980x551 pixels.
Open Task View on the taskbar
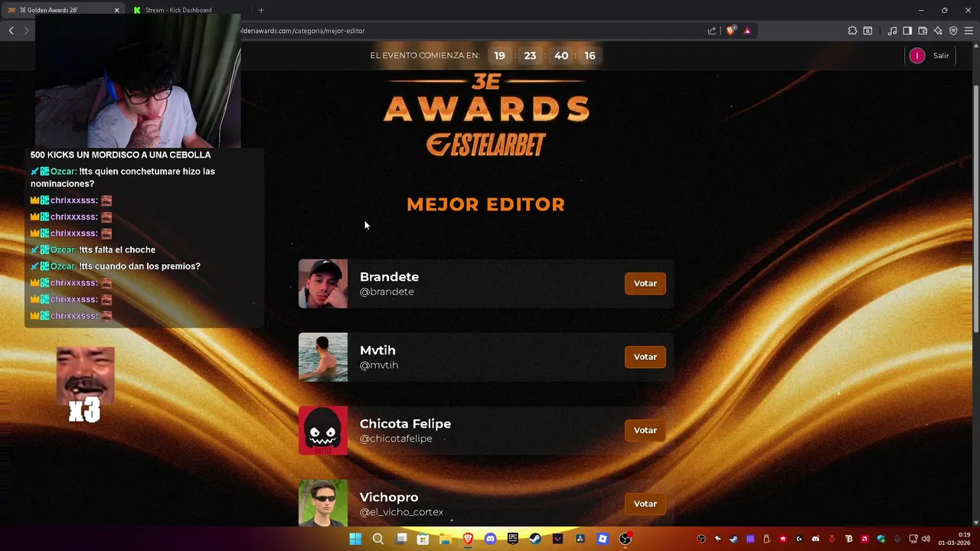pyautogui.click(x=400, y=539)
